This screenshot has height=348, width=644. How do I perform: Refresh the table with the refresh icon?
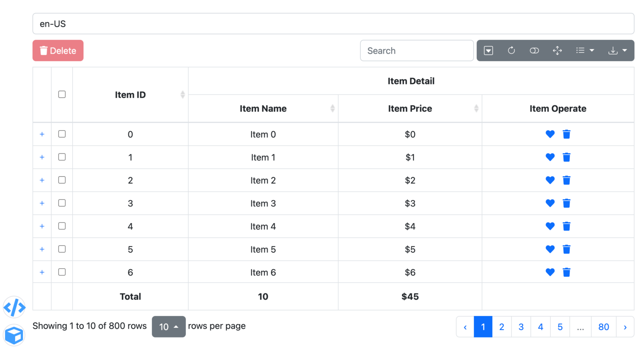(x=511, y=50)
